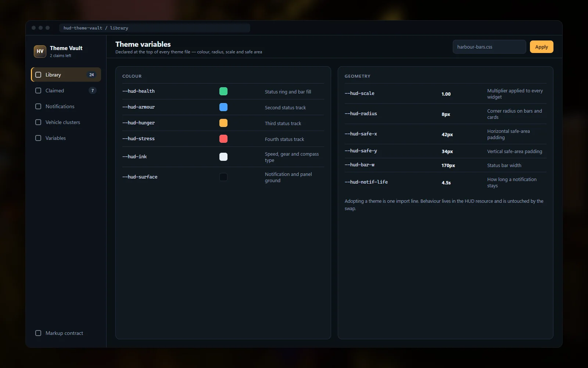The width and height of the screenshot is (588, 368).
Task: Click the Claimed count badge 7
Action: point(93,91)
